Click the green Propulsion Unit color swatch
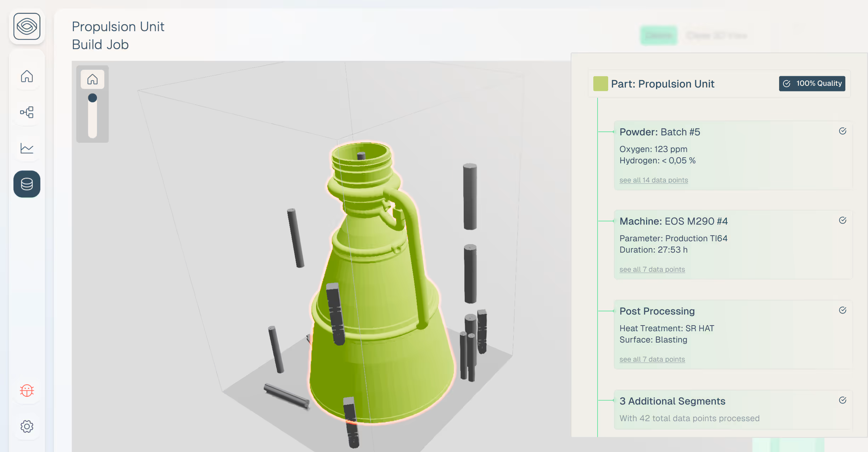Screen dimensions: 868x452 tap(600, 84)
